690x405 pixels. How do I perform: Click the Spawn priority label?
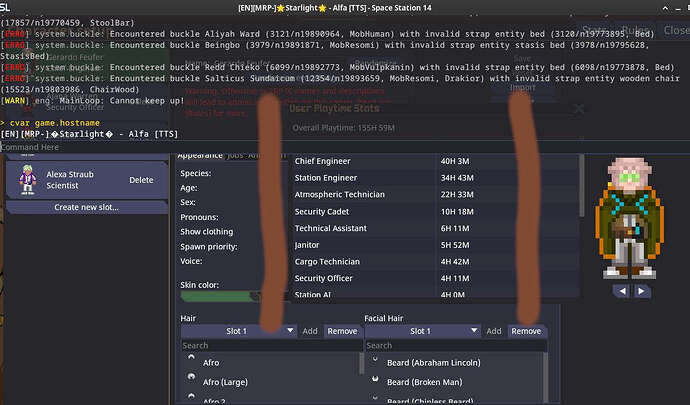[x=209, y=247]
